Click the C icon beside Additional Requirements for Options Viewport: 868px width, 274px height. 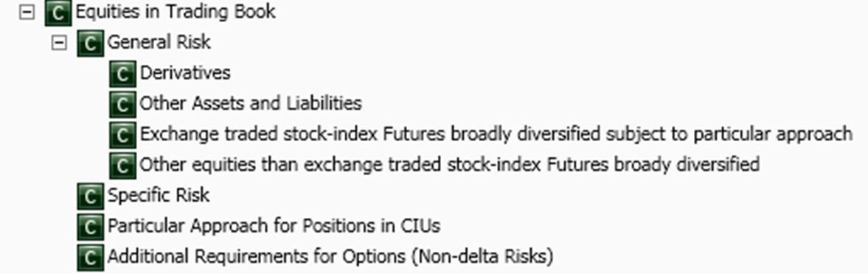(90, 257)
